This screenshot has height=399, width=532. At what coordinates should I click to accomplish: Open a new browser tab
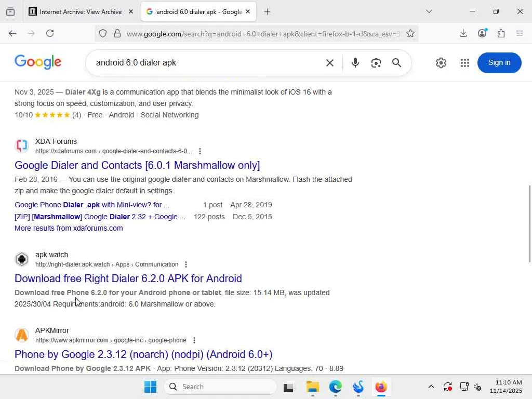click(268, 12)
